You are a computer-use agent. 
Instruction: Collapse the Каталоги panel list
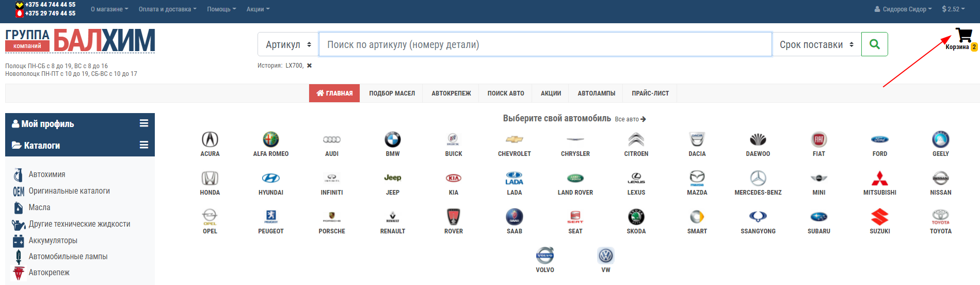click(144, 145)
